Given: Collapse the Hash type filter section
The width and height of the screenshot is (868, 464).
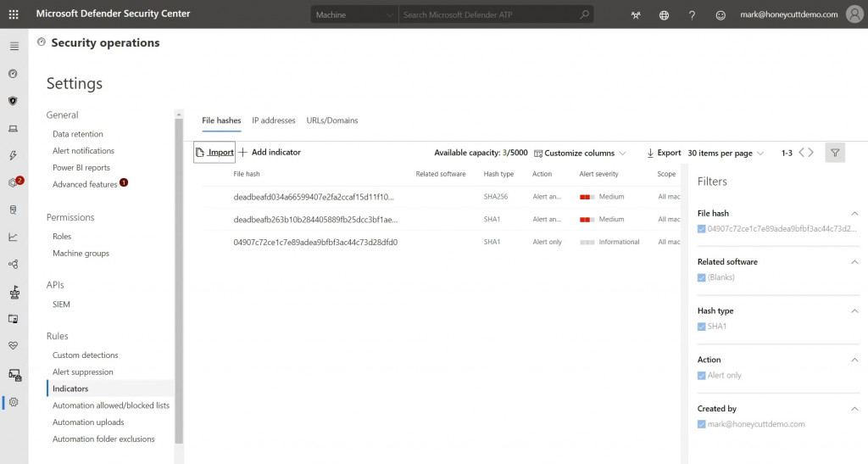Looking at the screenshot, I should (854, 310).
